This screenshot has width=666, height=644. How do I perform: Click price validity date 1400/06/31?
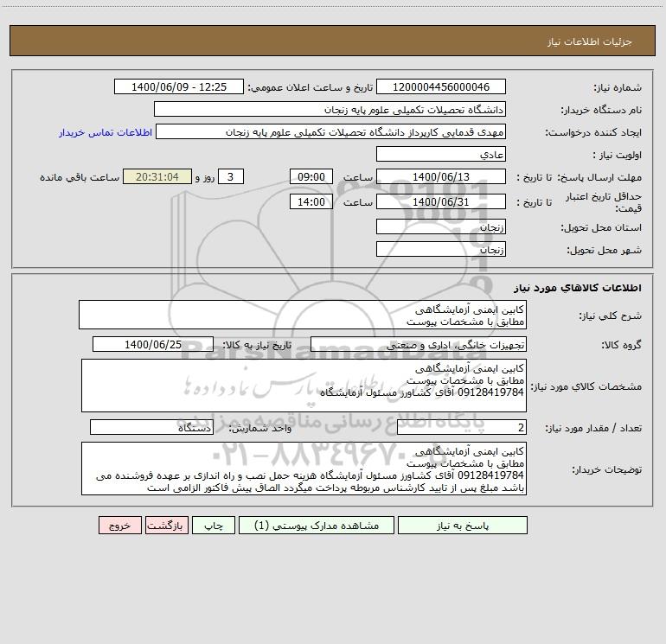click(x=441, y=201)
